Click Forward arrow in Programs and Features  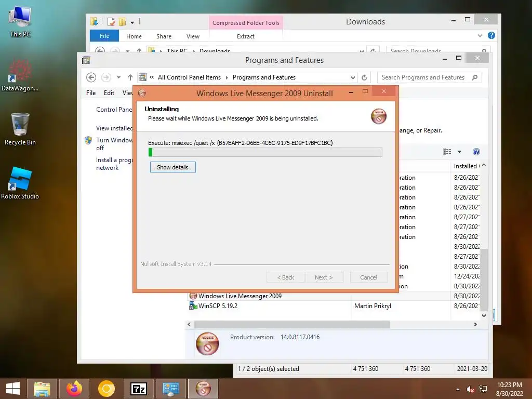click(106, 77)
